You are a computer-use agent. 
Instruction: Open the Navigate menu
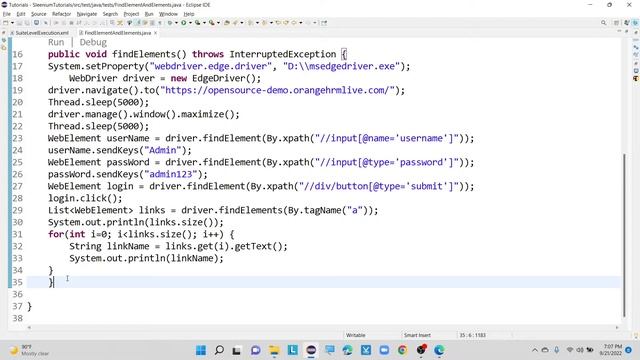[87, 14]
